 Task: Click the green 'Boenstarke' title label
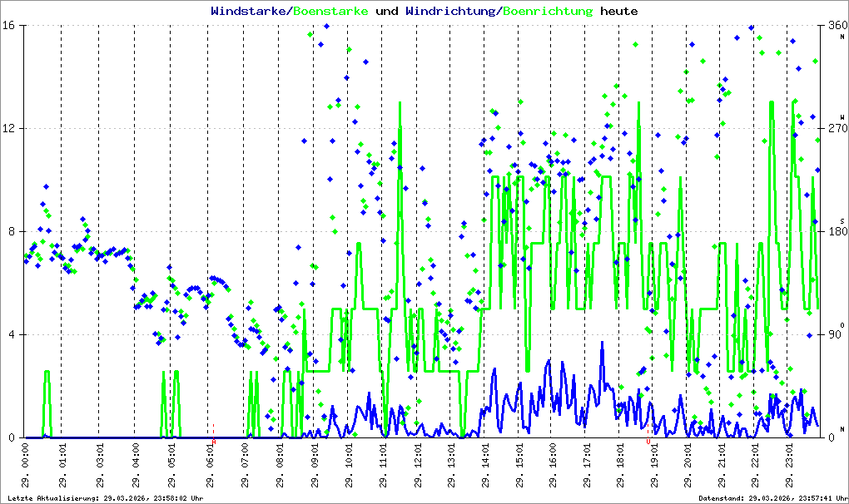pos(330,12)
